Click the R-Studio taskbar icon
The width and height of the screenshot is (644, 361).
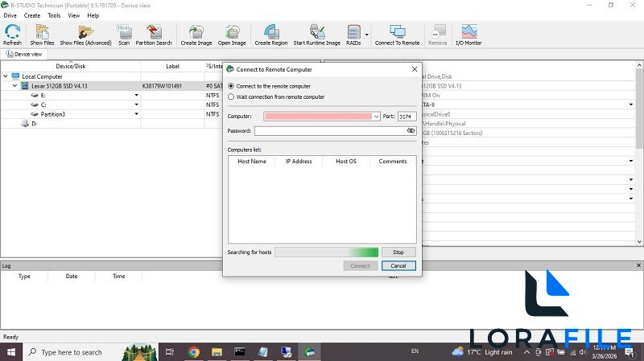pyautogui.click(x=309, y=352)
